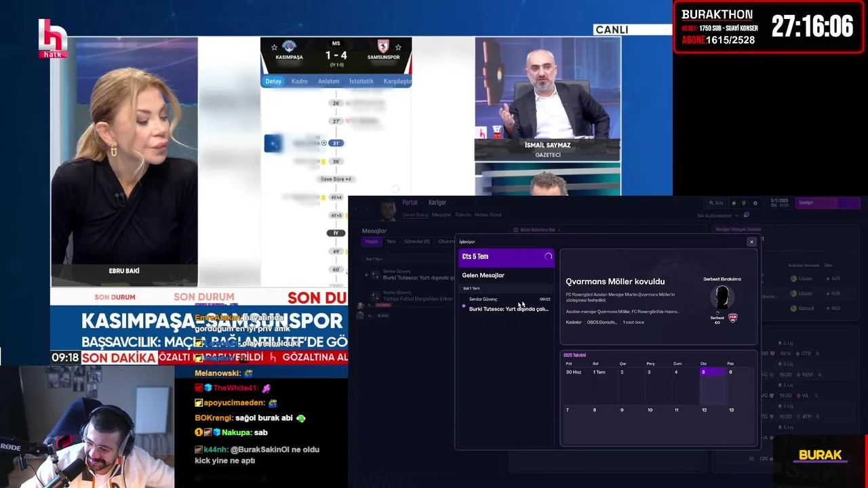Toggle the favorite star next to Samsunspor
The width and height of the screenshot is (868, 488).
point(398,47)
